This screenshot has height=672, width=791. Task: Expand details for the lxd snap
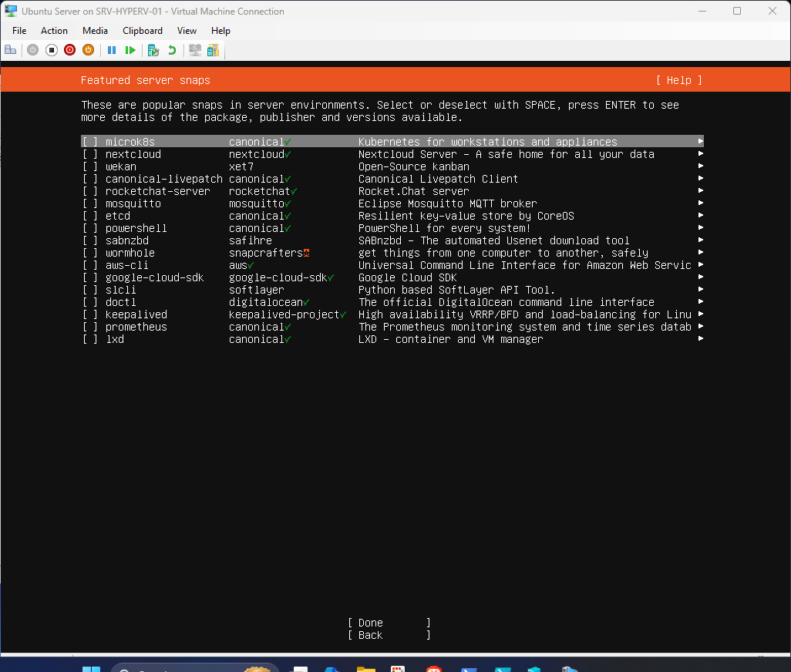pyautogui.click(x=699, y=339)
